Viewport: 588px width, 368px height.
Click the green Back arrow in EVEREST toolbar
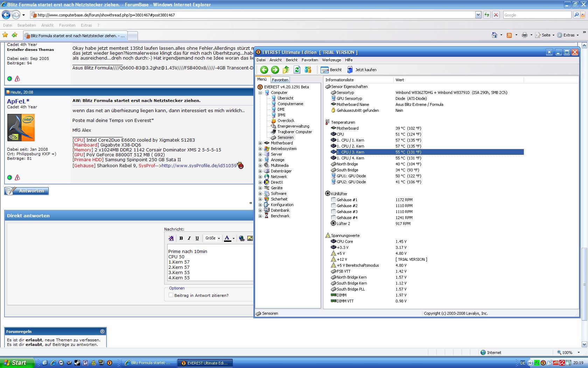click(x=264, y=70)
